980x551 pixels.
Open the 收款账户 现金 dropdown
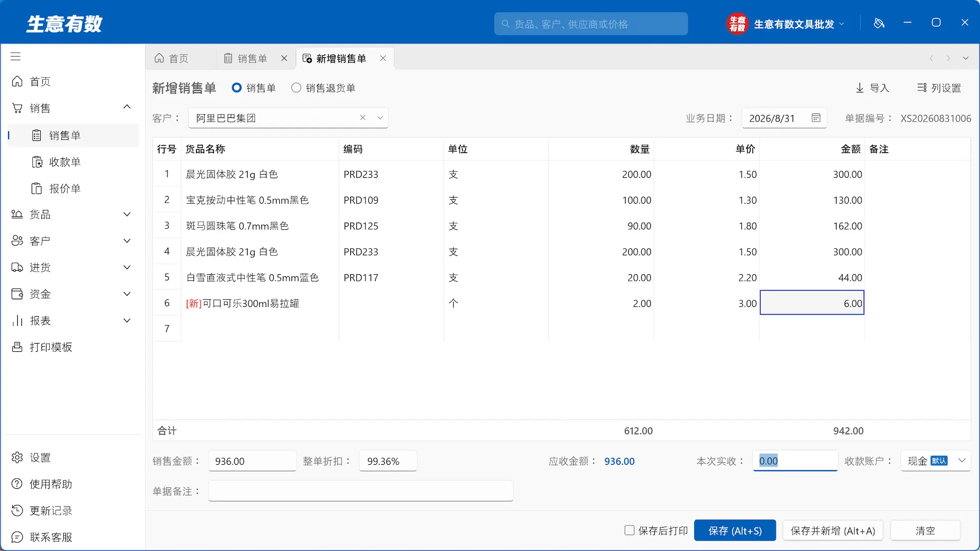tap(936, 461)
